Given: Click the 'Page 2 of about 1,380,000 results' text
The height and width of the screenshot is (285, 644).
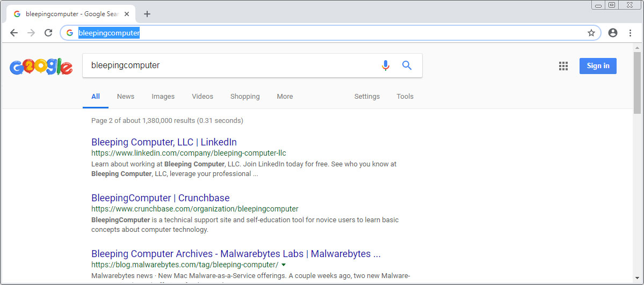Looking at the screenshot, I should [167, 121].
